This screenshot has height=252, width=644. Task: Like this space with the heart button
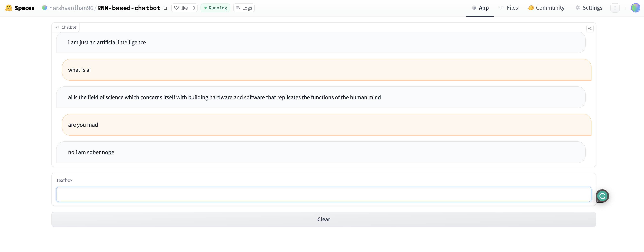coord(181,8)
